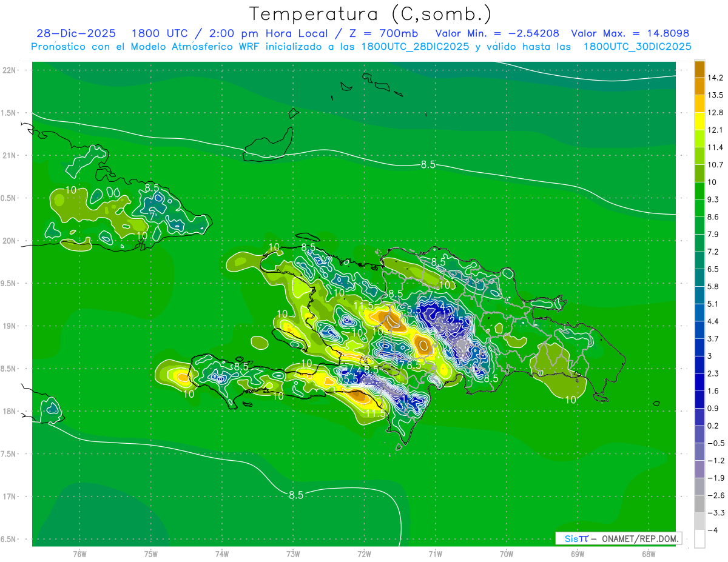
Task: Click the white swatch below -4
Action: (699, 539)
